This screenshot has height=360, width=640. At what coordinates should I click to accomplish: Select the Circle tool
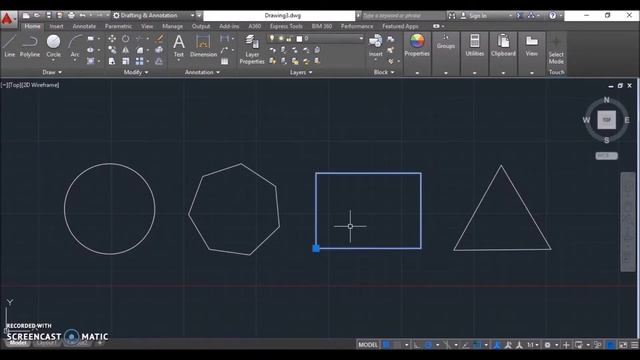tap(53, 45)
